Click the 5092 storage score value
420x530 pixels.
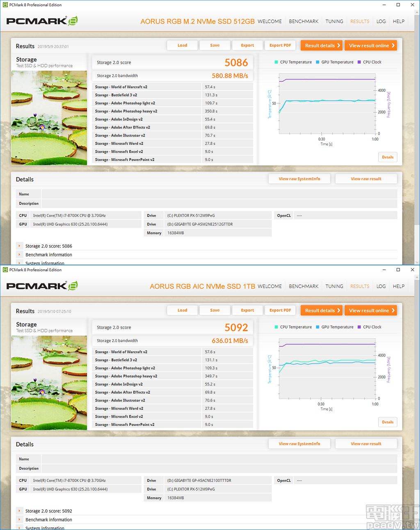[236, 328]
